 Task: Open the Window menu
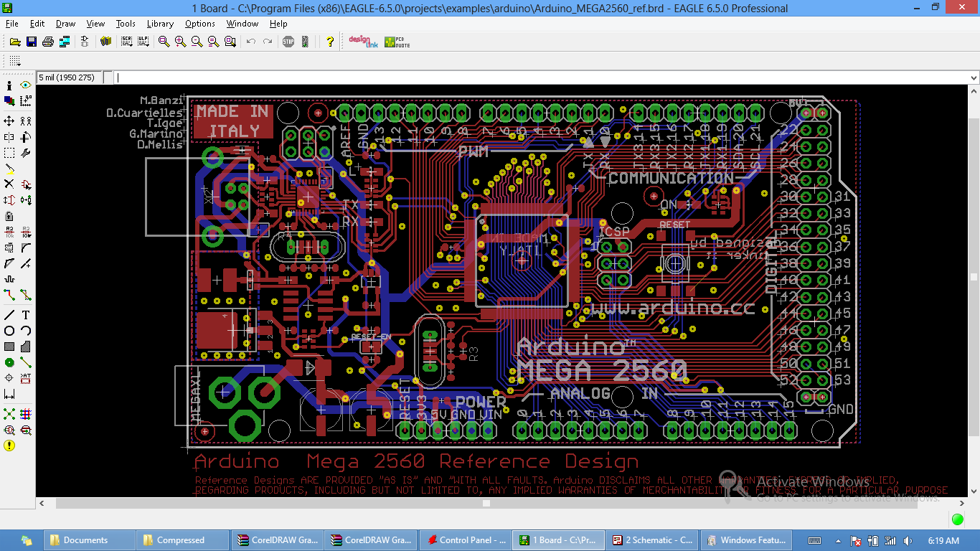pyautogui.click(x=242, y=24)
